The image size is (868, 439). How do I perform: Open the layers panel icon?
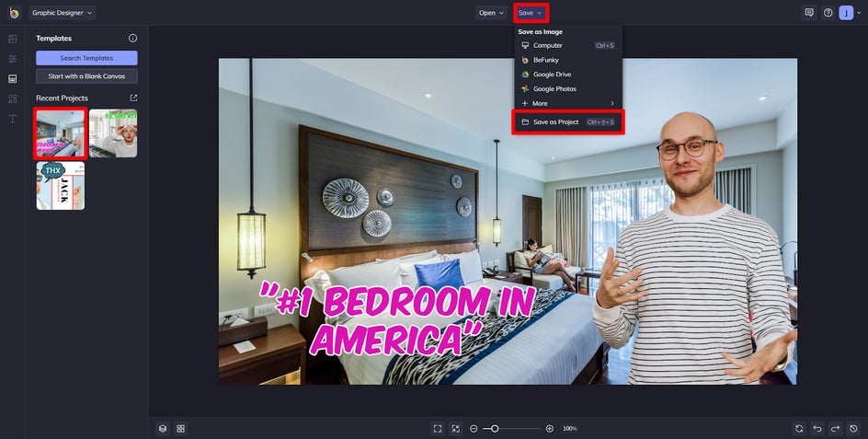[163, 429]
